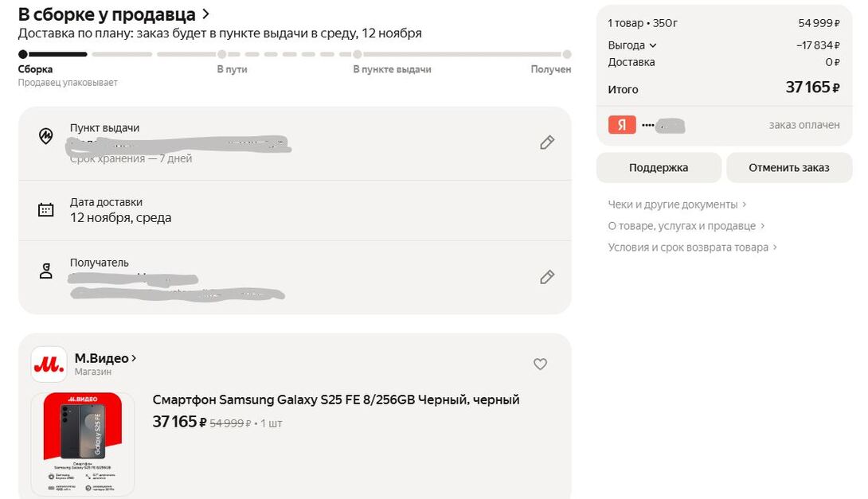Click the Yandex Pay card icon
868x499 pixels.
coord(622,125)
